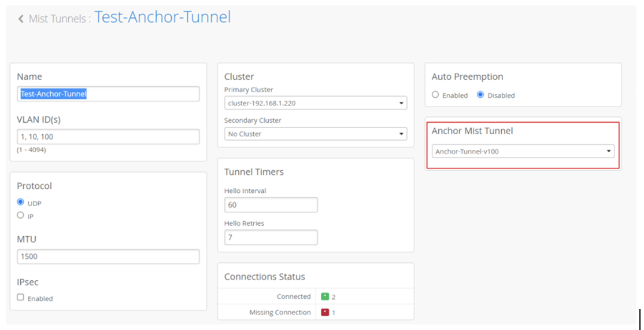The image size is (644, 330).
Task: Click the Connected count value 2
Action: point(334,296)
